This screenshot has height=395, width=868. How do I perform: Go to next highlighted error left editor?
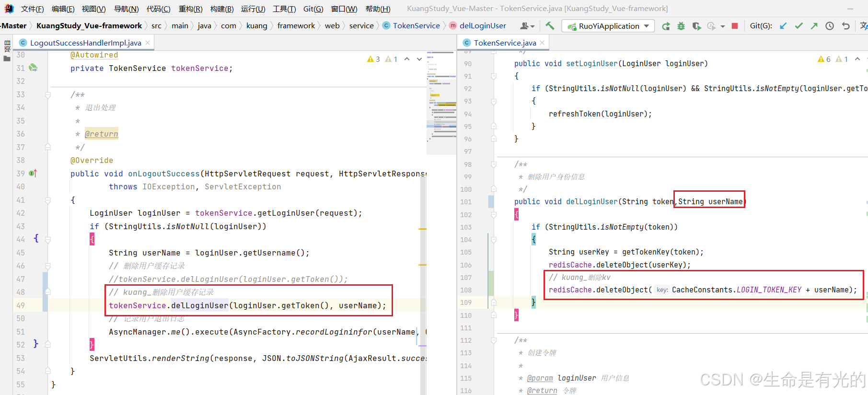419,59
